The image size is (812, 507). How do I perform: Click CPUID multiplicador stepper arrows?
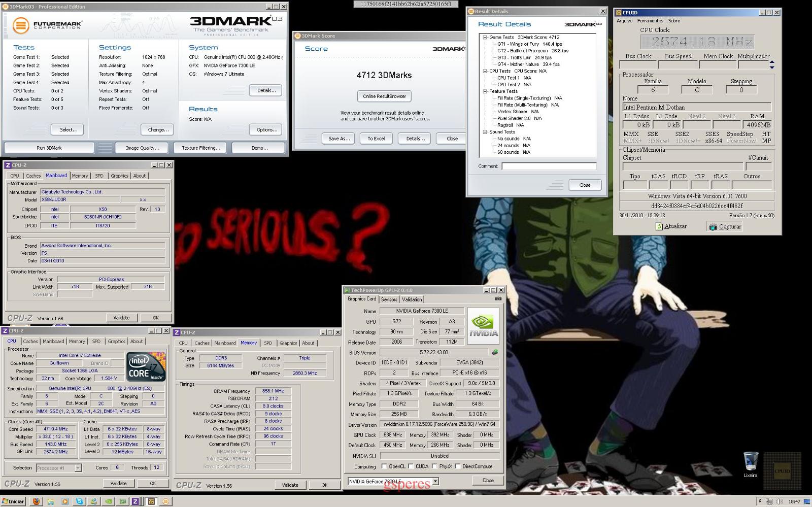click(x=772, y=64)
